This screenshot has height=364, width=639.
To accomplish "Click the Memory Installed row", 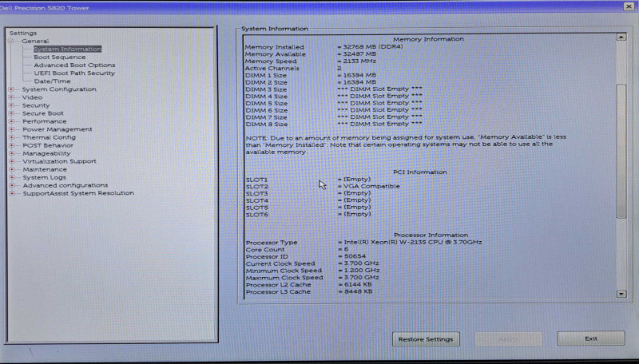I will (324, 47).
